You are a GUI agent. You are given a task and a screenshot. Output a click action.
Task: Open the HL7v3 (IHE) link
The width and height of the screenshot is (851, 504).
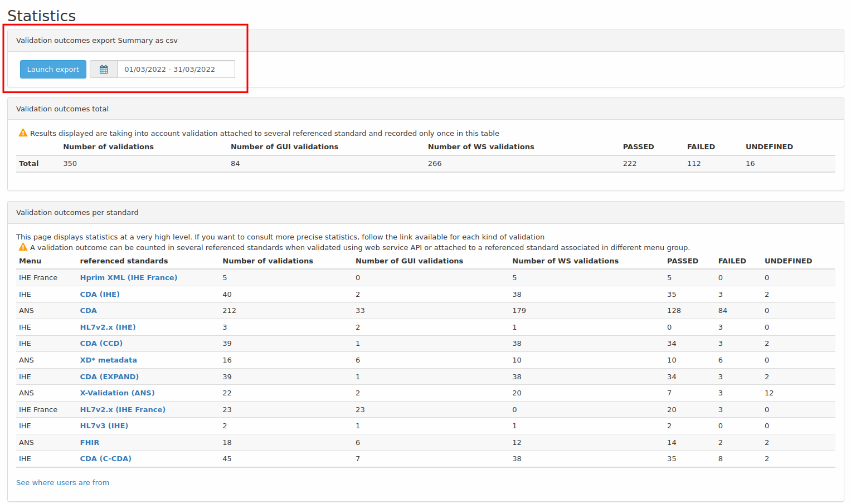104,425
